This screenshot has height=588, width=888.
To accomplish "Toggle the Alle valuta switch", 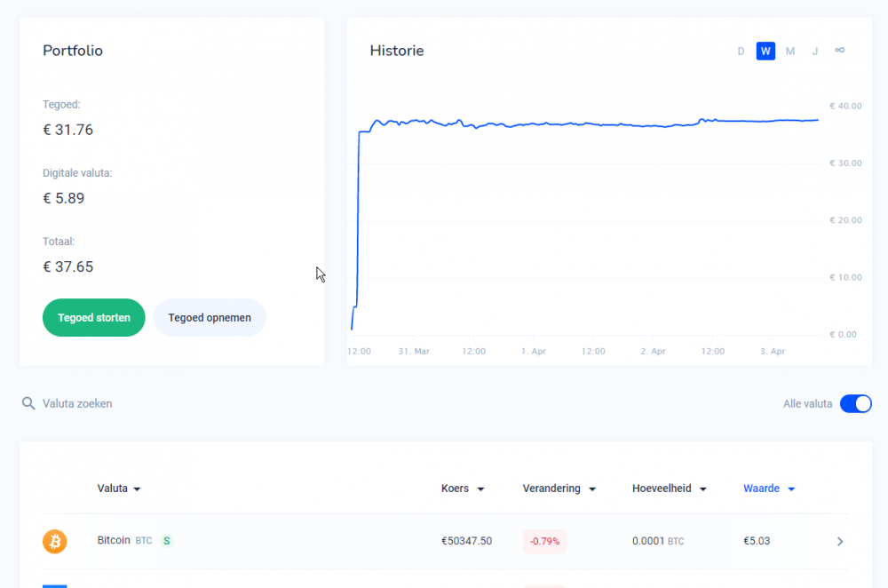I will [x=855, y=404].
